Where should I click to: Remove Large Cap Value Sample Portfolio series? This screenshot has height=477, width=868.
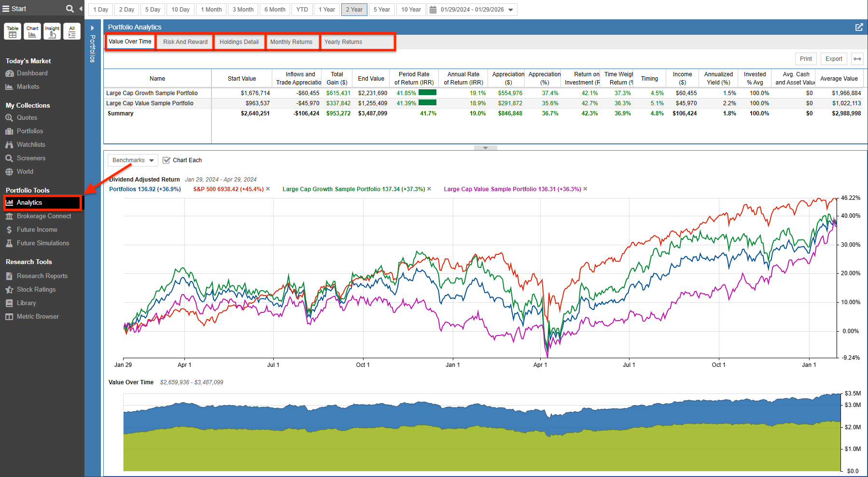click(585, 189)
